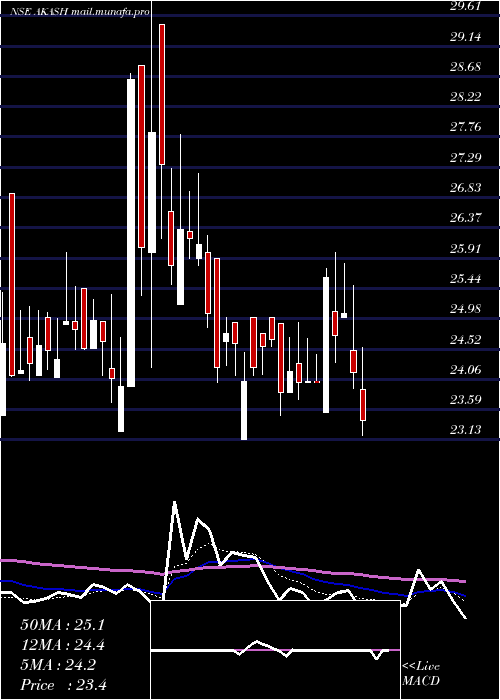This screenshot has width=500, height=700.
Task: Click the Price : 23.4 readout
Action: click(x=63, y=684)
